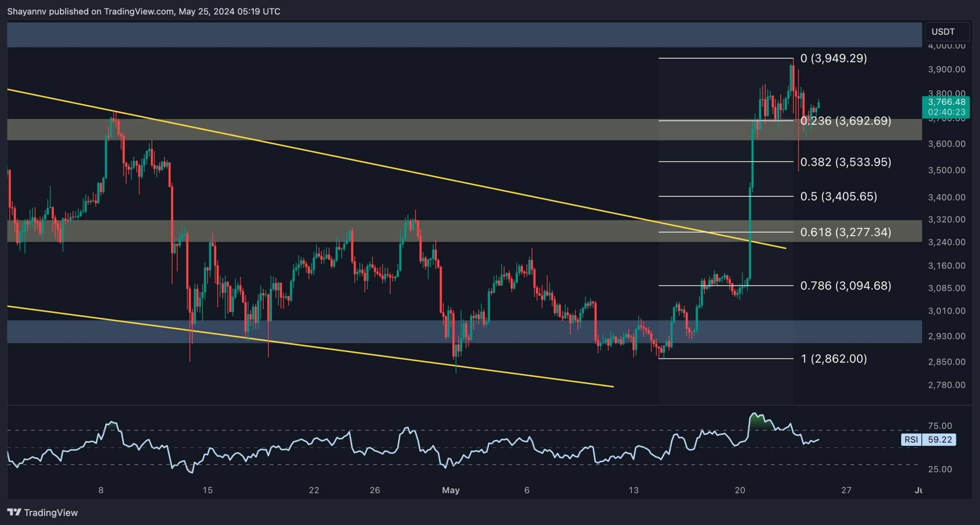Click the May marker on time axis

coord(450,490)
